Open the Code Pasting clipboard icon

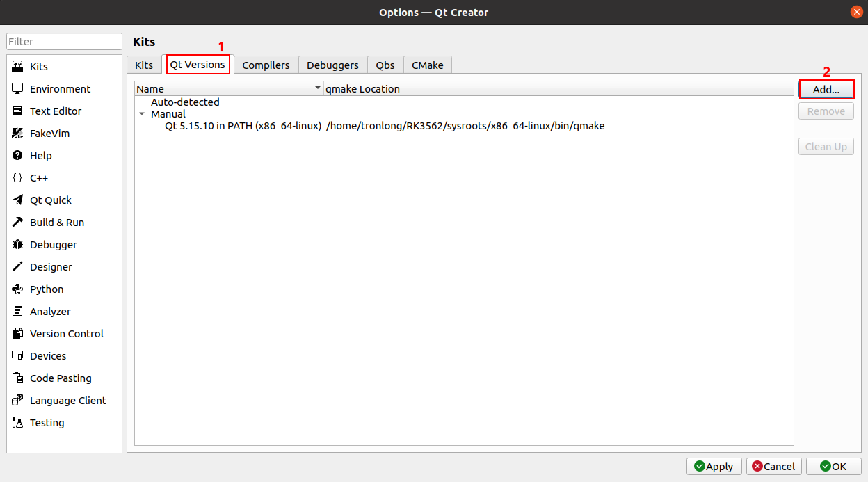click(x=17, y=378)
